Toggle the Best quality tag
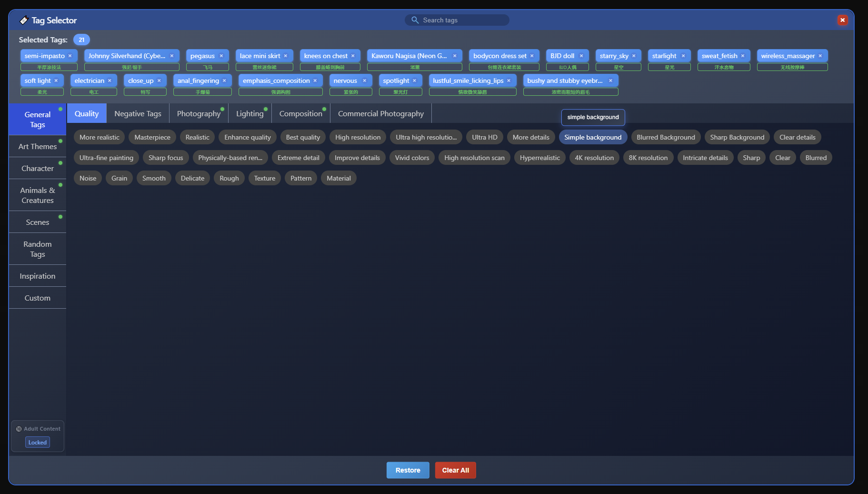Viewport: 868px width, 494px height. click(x=303, y=137)
